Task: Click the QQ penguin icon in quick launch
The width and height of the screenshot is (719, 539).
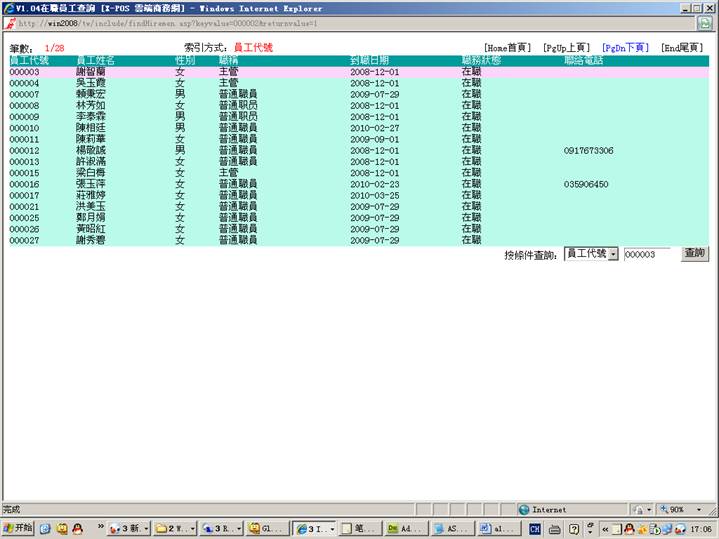Action: (79, 527)
